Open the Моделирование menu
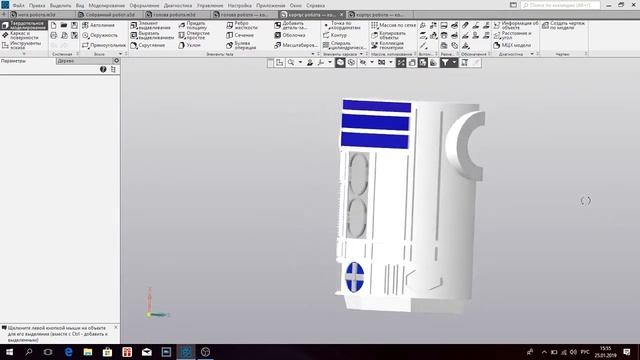Screen dimensions: 640x360 pos(107,6)
